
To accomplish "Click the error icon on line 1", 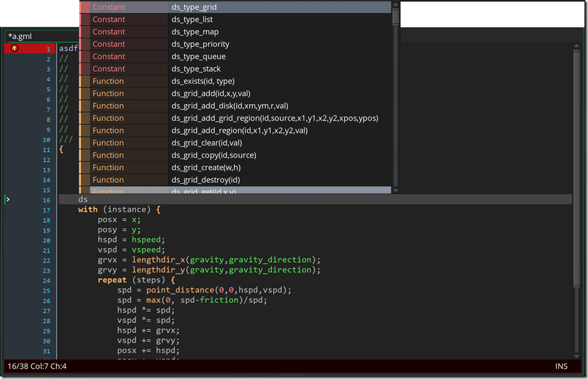I will coord(14,48).
